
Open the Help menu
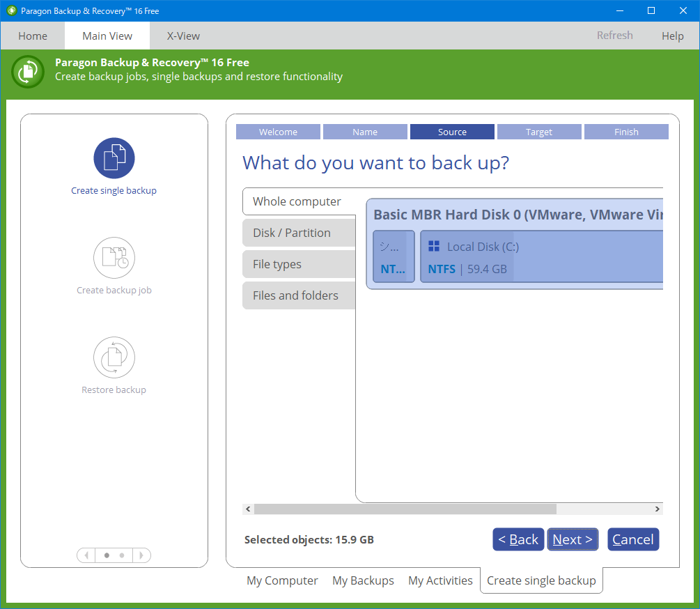(x=672, y=36)
